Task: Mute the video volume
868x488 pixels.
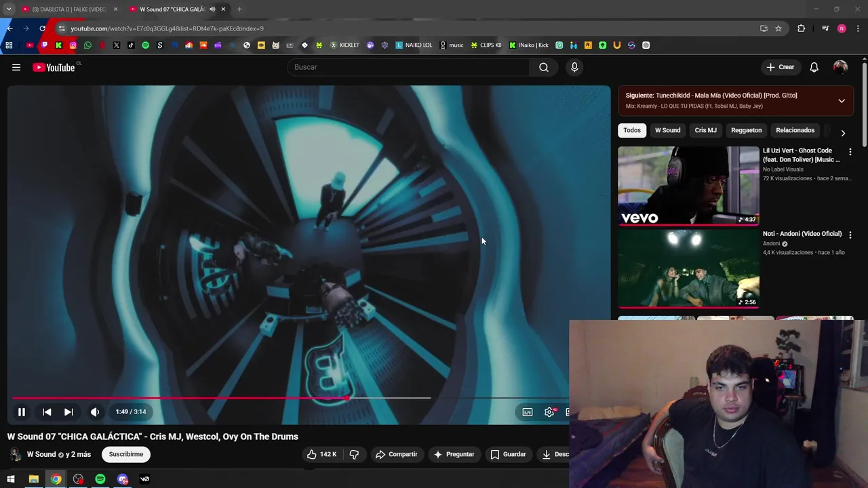Action: (x=95, y=411)
